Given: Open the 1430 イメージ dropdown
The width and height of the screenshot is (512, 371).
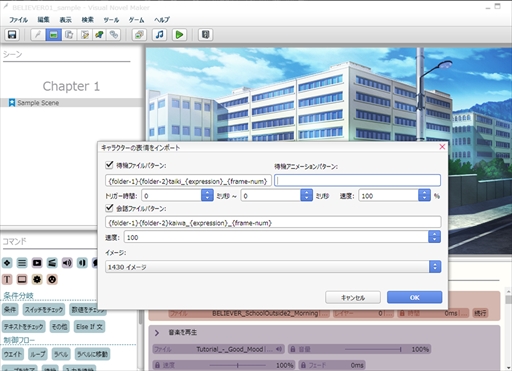Looking at the screenshot, I should [x=273, y=267].
